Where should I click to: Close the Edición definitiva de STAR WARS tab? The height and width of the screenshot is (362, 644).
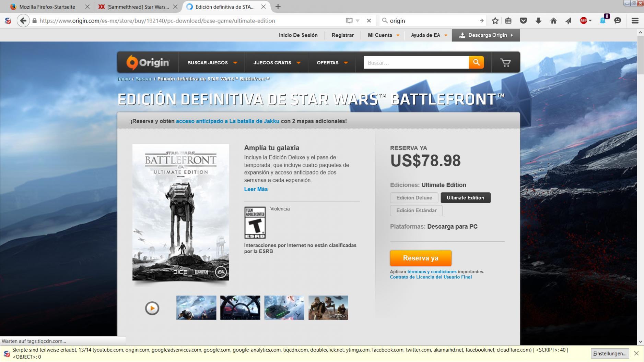pos(263,7)
